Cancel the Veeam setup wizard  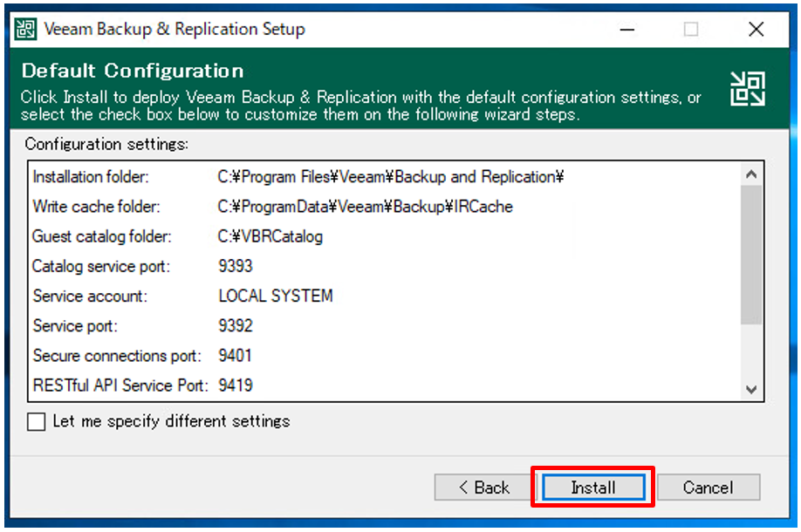click(x=709, y=488)
